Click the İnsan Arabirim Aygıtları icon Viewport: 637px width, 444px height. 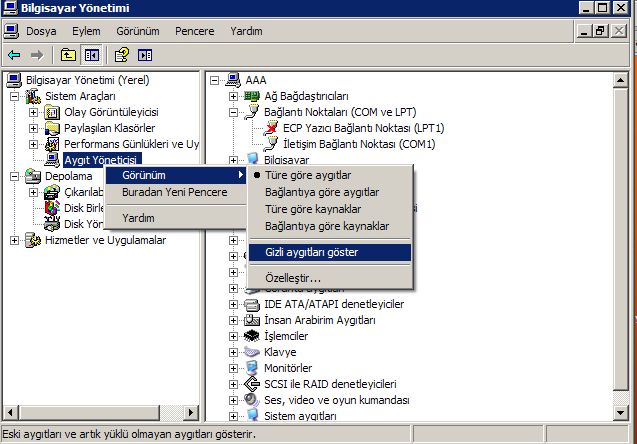252,320
